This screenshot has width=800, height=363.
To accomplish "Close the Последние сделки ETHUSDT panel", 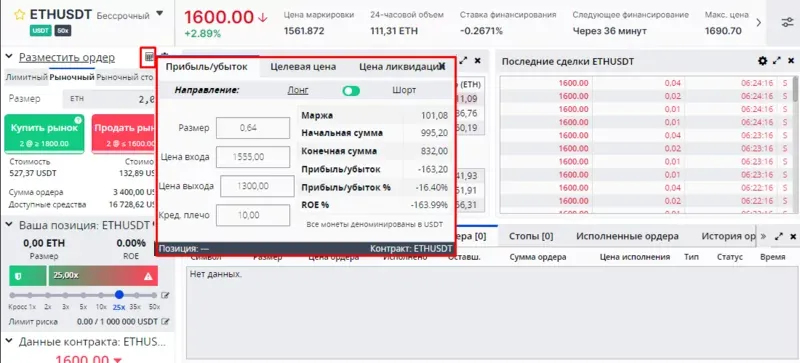I will tap(791, 61).
